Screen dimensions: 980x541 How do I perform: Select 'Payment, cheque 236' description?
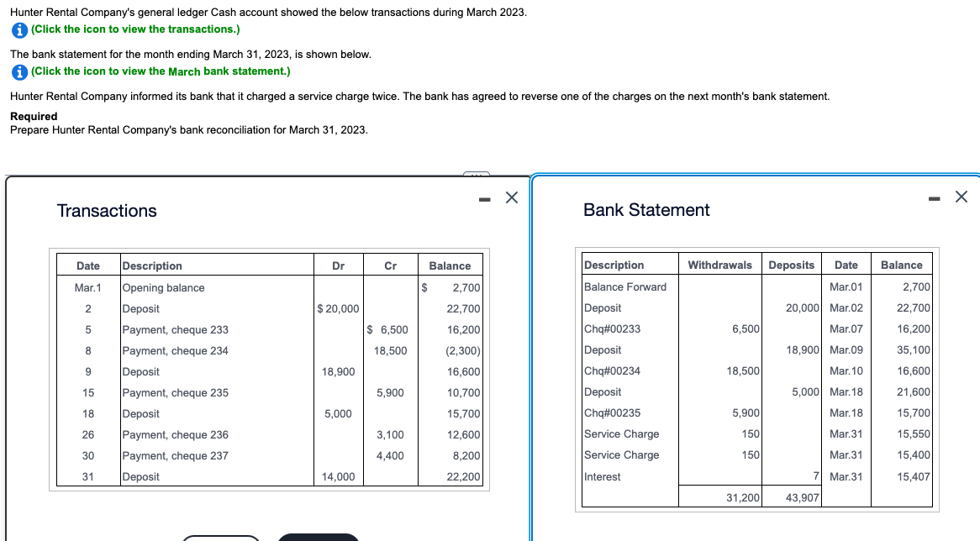(x=176, y=435)
